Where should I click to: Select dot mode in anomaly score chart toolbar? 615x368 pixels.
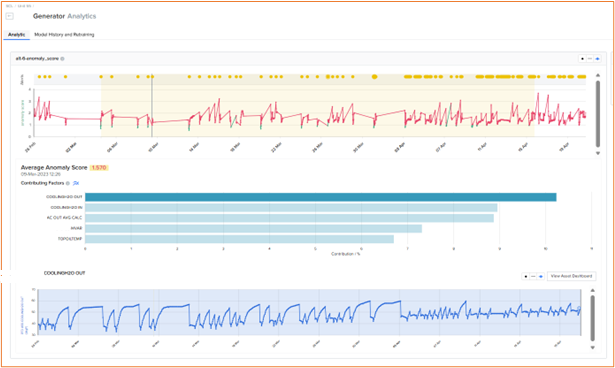[582, 58]
